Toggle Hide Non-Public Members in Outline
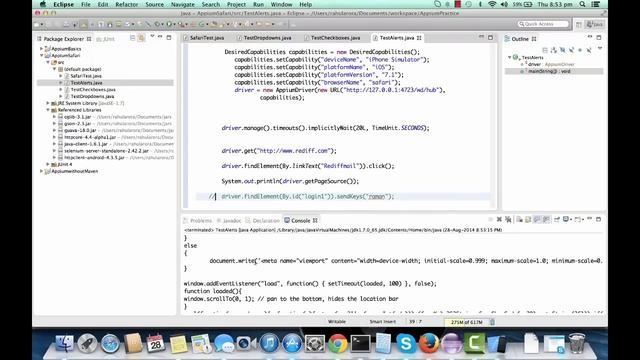 (x=580, y=50)
